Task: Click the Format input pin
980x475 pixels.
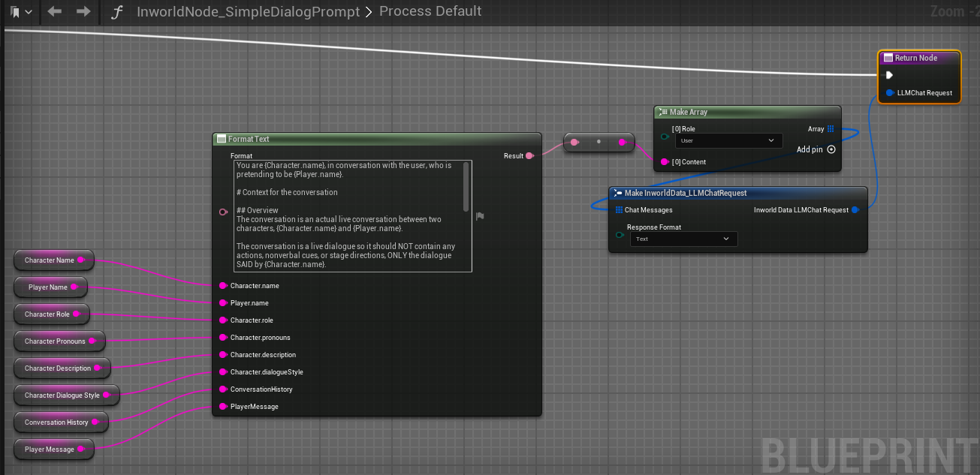Action: pyautogui.click(x=223, y=212)
